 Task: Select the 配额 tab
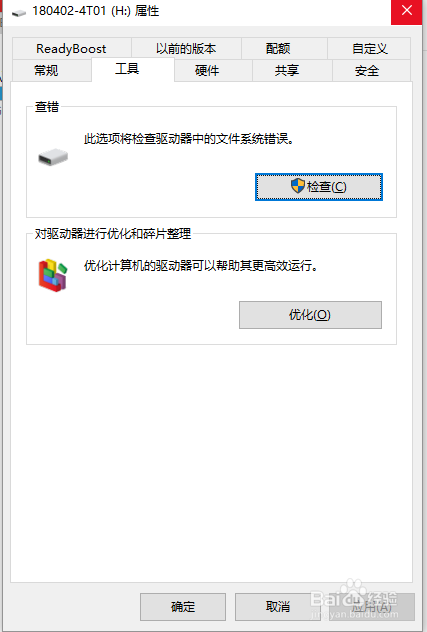(278, 49)
